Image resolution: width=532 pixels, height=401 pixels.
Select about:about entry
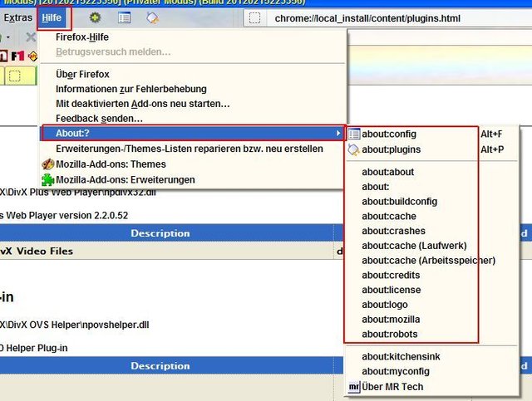click(431, 172)
